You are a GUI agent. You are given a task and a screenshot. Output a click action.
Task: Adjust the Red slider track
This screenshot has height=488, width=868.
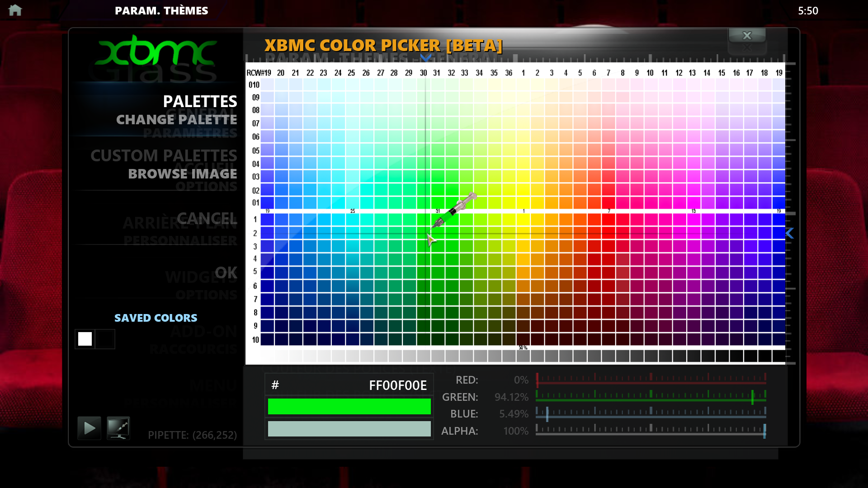[651, 382]
